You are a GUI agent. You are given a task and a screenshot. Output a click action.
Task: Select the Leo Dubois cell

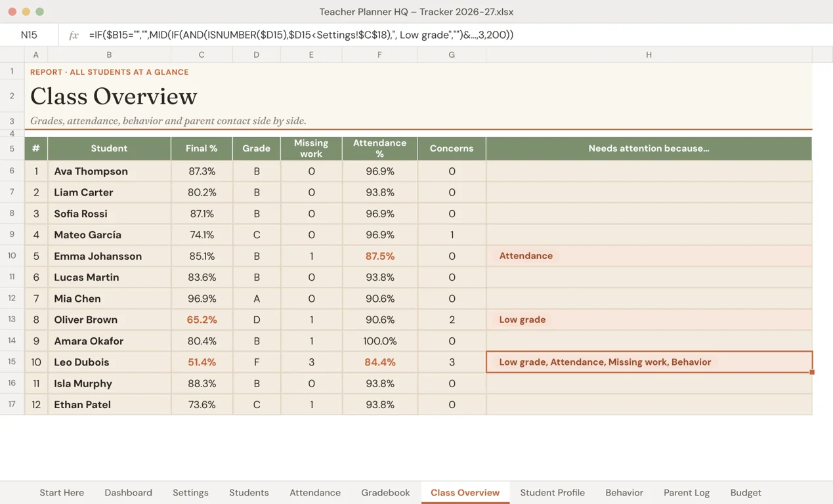point(109,362)
